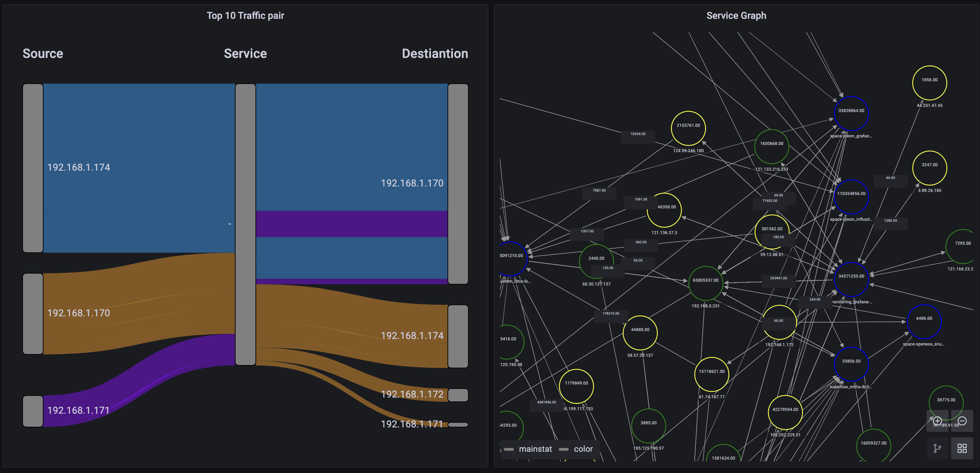Image resolution: width=980 pixels, height=473 pixels.
Task: Zoom out of the Service Graph
Action: pyautogui.click(x=962, y=421)
